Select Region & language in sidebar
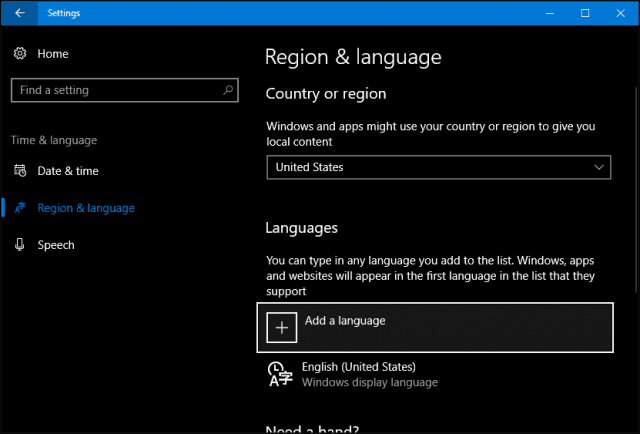Viewport: 640px width, 434px height. click(86, 208)
